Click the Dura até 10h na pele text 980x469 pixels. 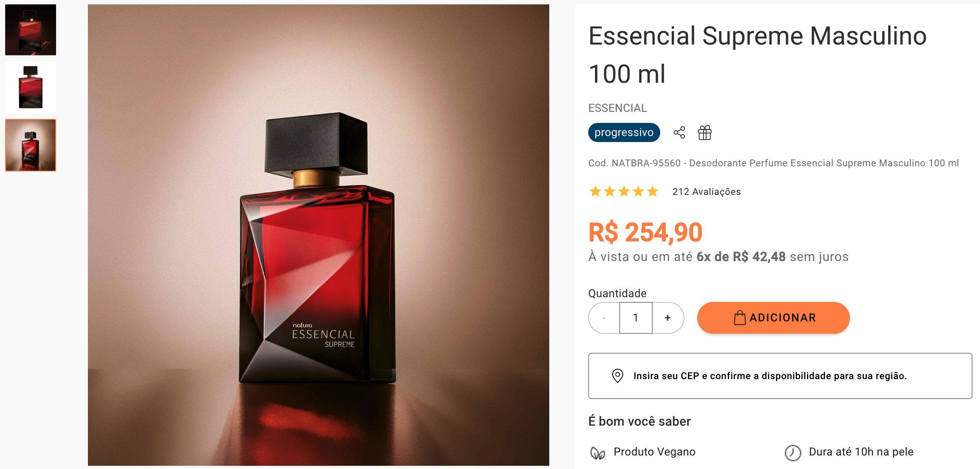point(861,452)
